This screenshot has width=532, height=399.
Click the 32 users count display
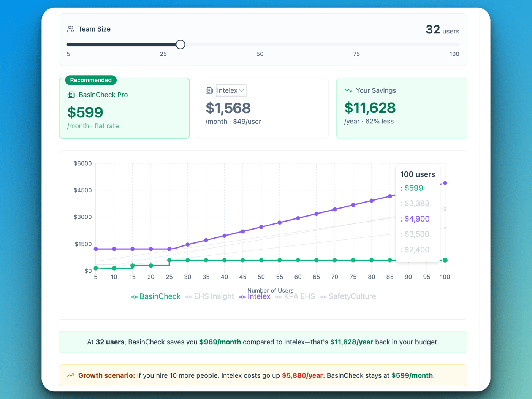click(x=442, y=30)
